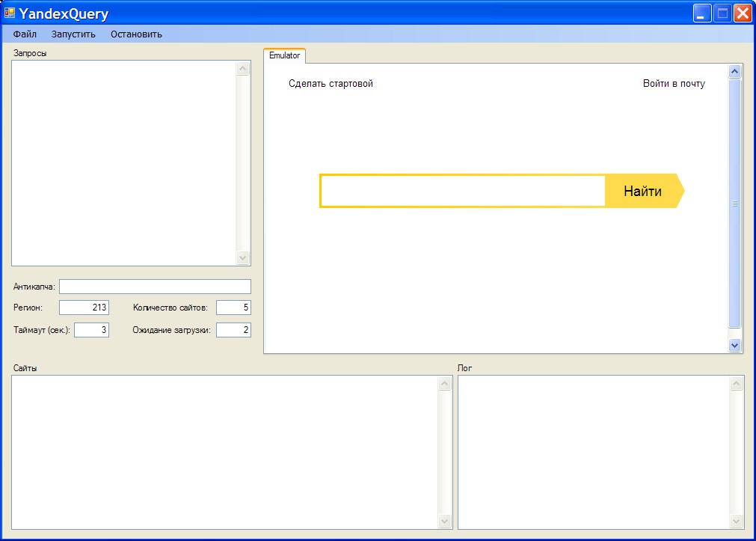Click the Таймаут field showing 3

(x=92, y=330)
